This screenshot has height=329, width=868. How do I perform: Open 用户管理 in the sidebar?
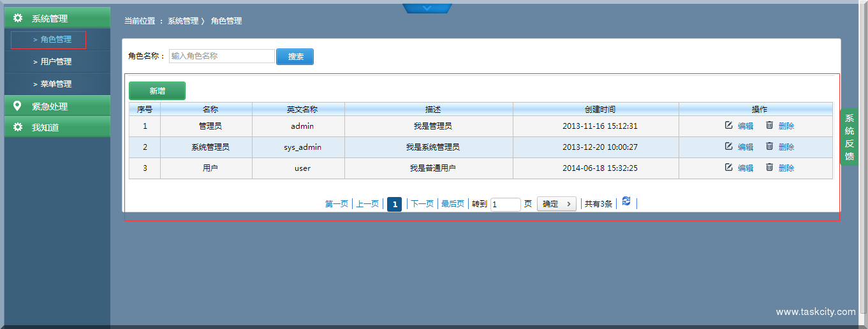[x=55, y=62]
